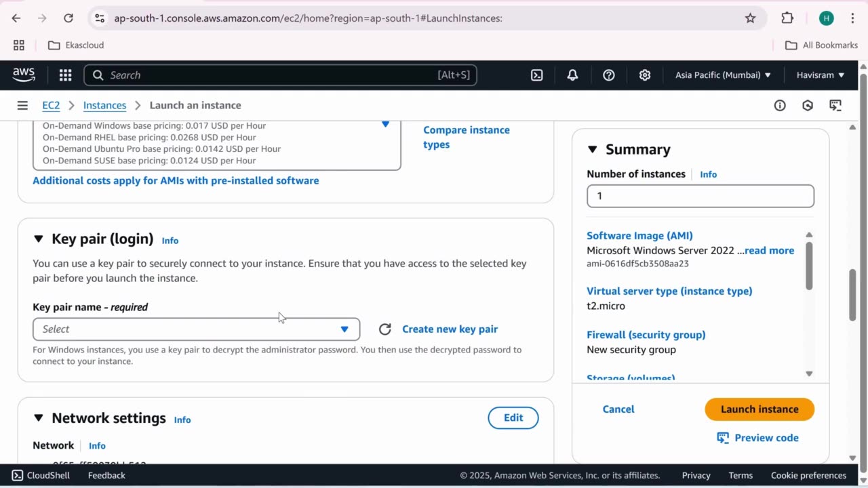Open CloudShell from the footer bar
This screenshot has height=488, width=868.
pyautogui.click(x=41, y=475)
